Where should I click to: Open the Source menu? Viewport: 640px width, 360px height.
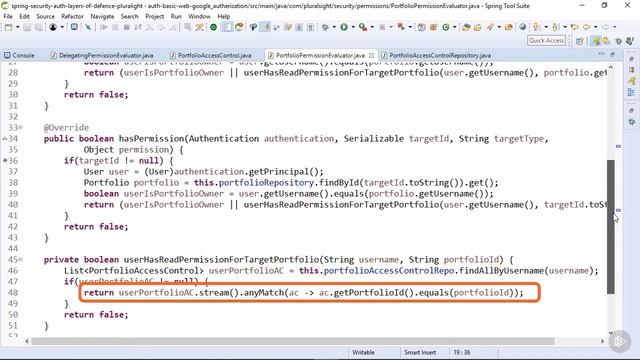pyautogui.click(x=45, y=16)
